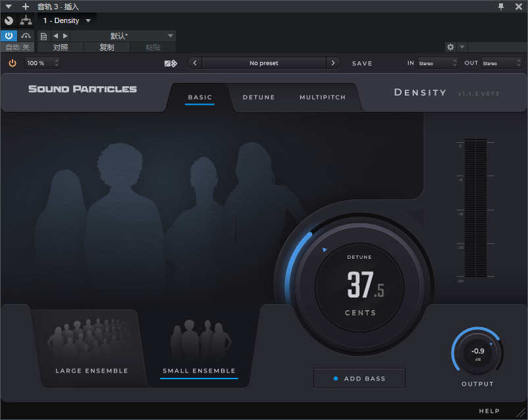Switch to the MULTIPITCH tab
This screenshot has height=420, width=528.
(x=323, y=97)
